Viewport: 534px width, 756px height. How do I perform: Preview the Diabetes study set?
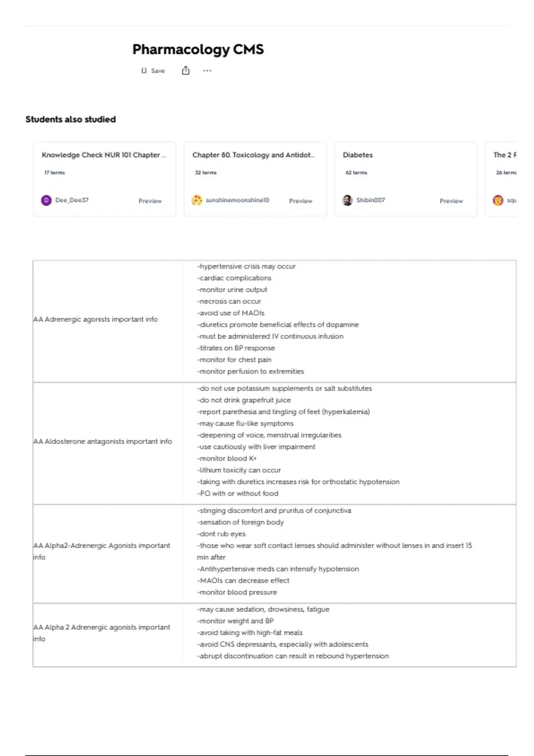(451, 201)
